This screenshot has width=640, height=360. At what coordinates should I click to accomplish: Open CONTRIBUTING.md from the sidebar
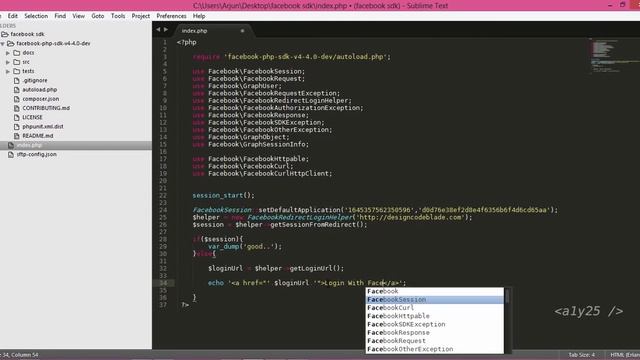click(46, 108)
